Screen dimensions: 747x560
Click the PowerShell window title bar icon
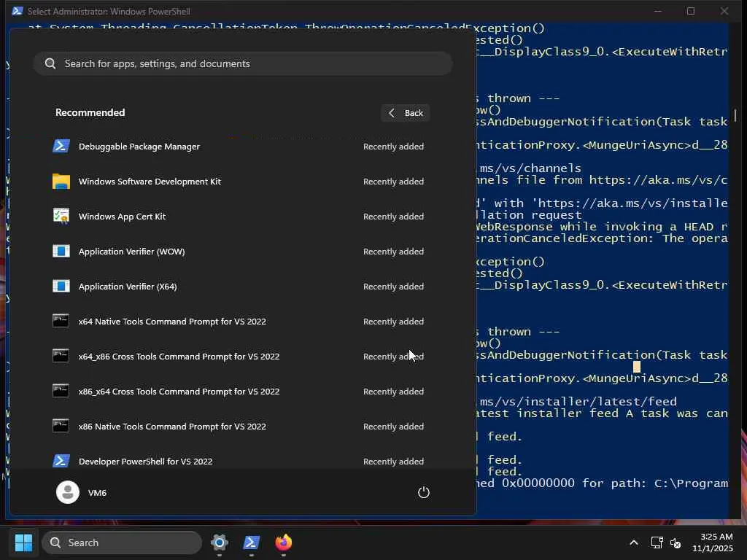click(x=18, y=11)
